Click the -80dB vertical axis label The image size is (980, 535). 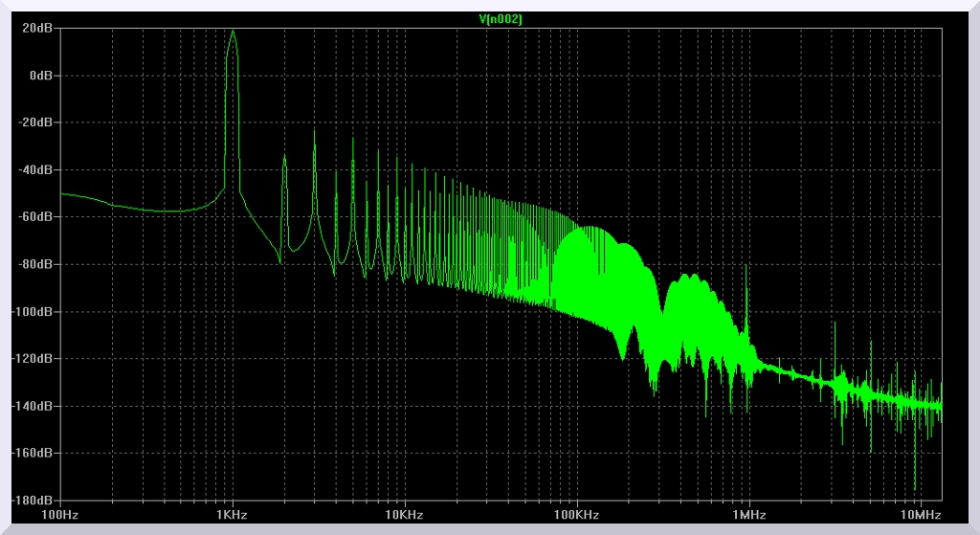click(35, 264)
